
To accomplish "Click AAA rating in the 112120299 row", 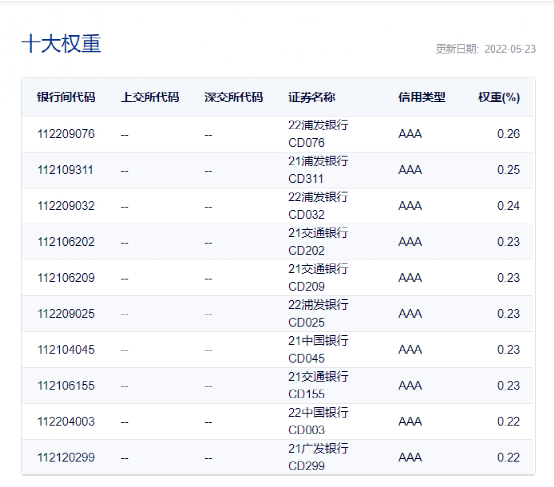I will click(410, 458).
